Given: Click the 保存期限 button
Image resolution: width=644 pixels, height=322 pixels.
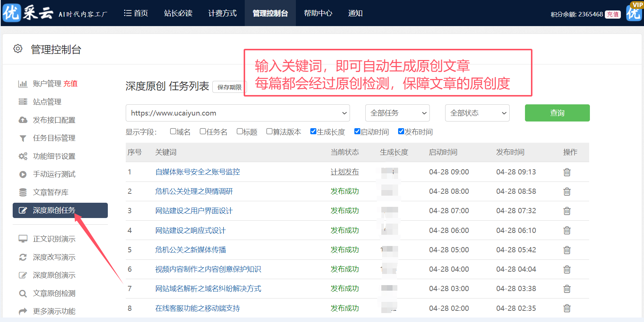Looking at the screenshot, I should click(229, 87).
